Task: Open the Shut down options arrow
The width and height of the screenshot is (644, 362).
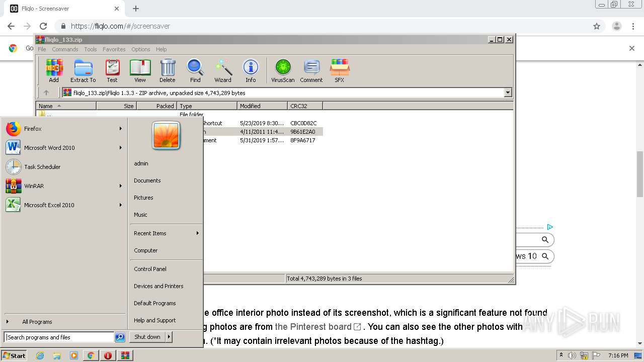Action: click(x=169, y=337)
